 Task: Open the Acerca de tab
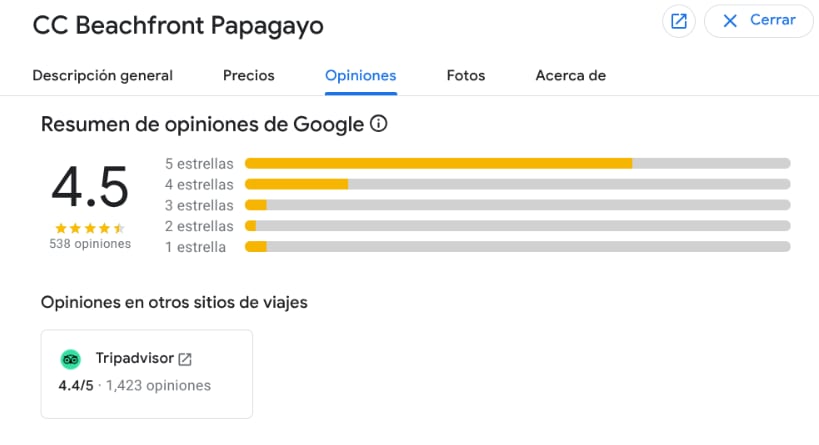570,75
